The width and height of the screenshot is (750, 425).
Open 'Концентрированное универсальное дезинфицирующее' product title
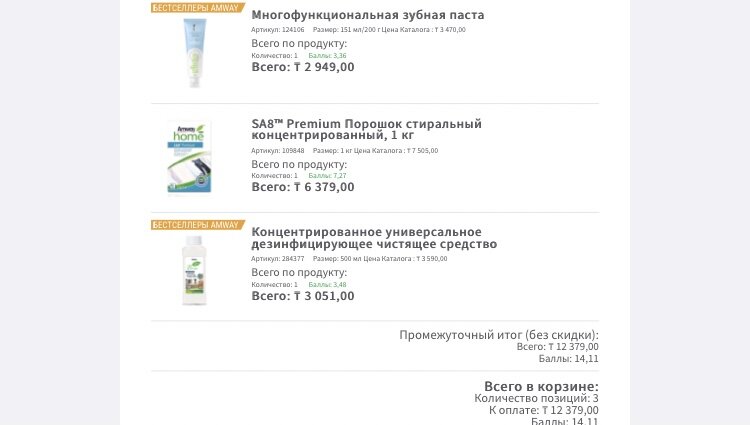tap(374, 238)
